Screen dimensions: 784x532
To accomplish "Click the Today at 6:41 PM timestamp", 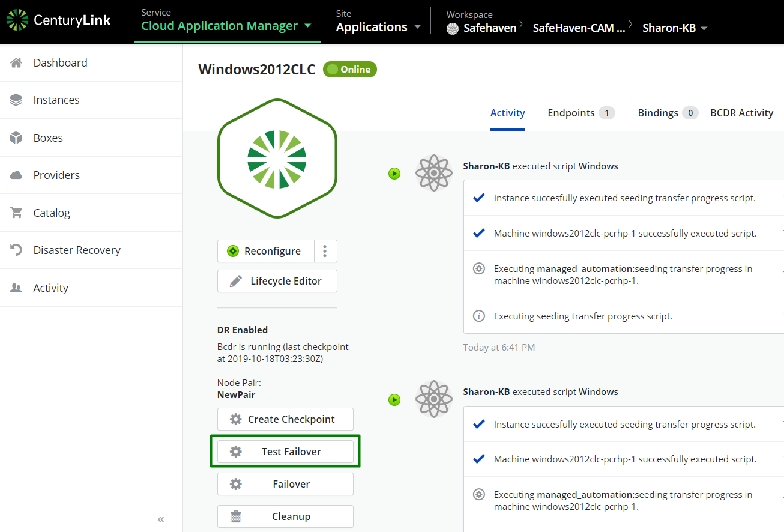I will click(499, 347).
